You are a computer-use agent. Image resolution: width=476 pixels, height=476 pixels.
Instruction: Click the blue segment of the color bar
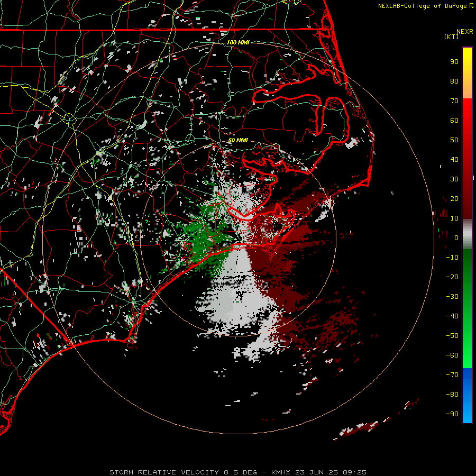pyautogui.click(x=467, y=395)
